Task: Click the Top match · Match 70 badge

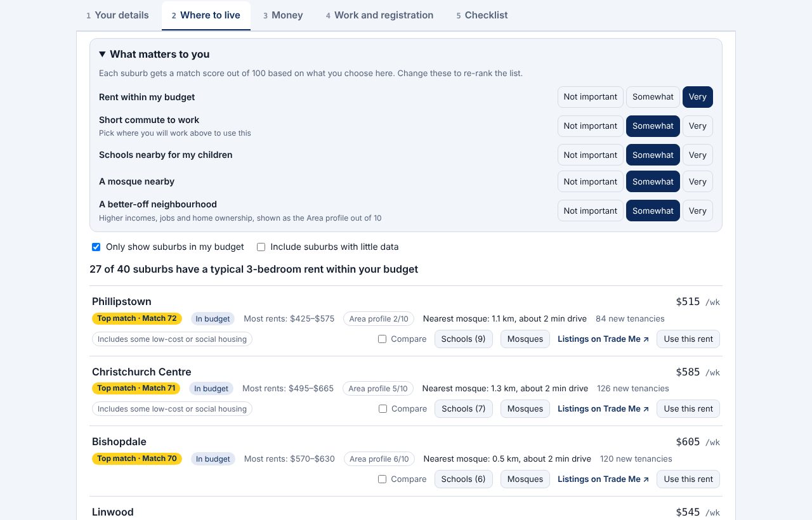Action: pos(137,458)
